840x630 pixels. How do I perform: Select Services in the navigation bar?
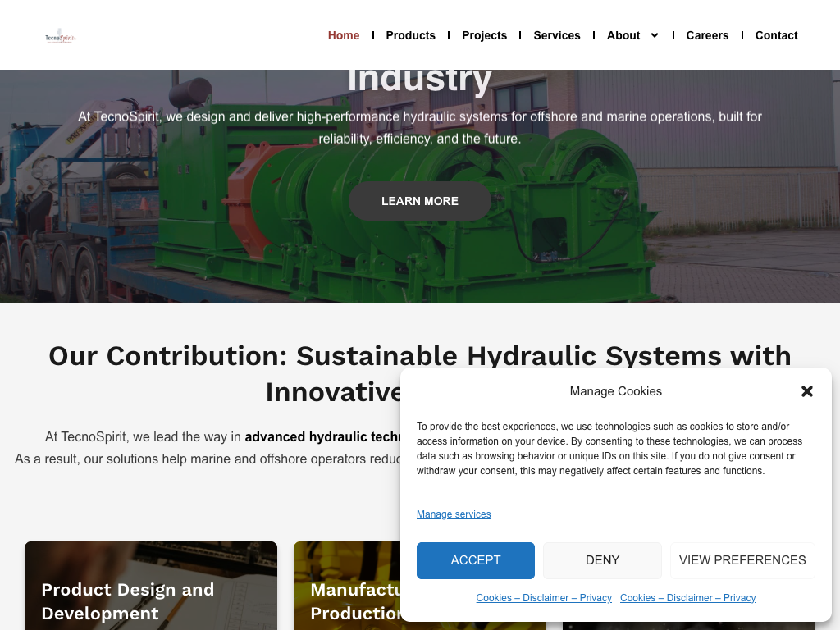556,35
